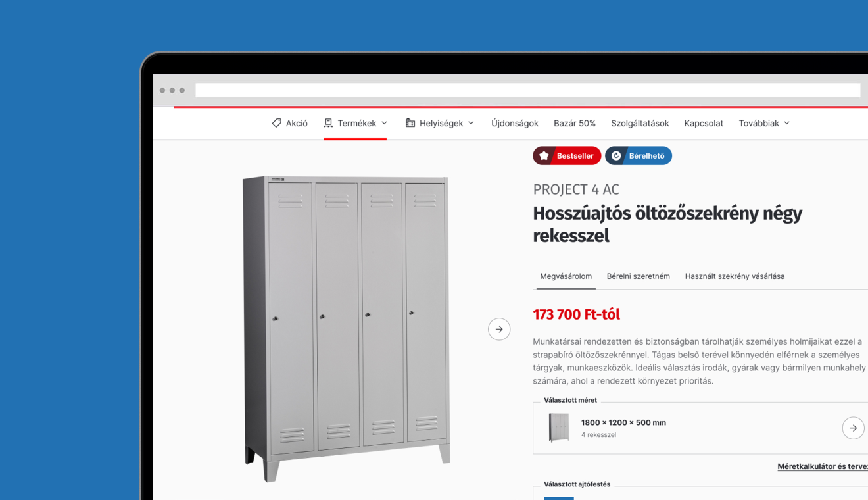Expand the Termékek dropdown chevron
Image resolution: width=868 pixels, height=500 pixels.
coord(385,123)
